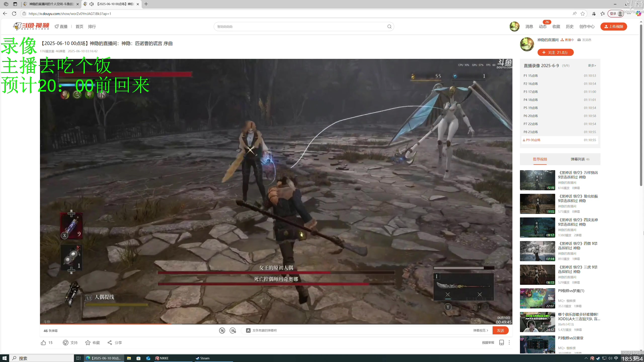The height and width of the screenshot is (362, 644).
Task: Select 弹幕列表 tab
Action: tap(580, 159)
